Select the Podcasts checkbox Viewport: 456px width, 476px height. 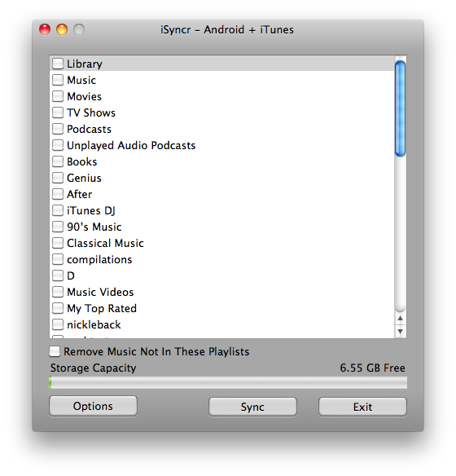tap(58, 129)
